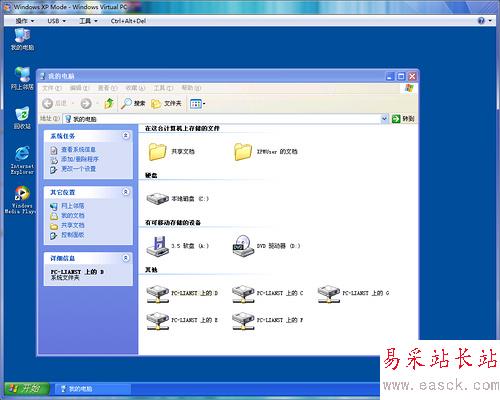This screenshot has width=500, height=400.
Task: Click 我的电脑 taskbar button
Action: 92,389
